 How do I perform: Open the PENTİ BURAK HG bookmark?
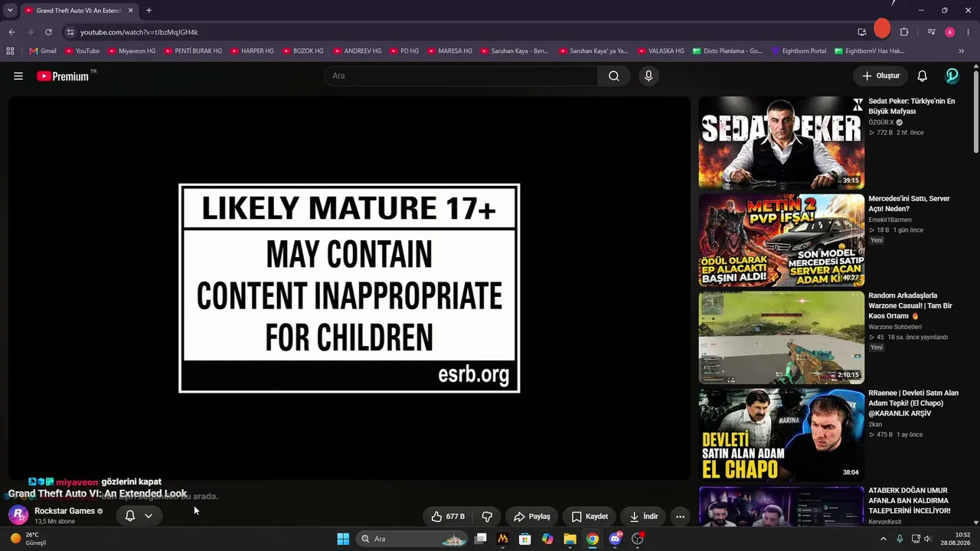pos(192,51)
